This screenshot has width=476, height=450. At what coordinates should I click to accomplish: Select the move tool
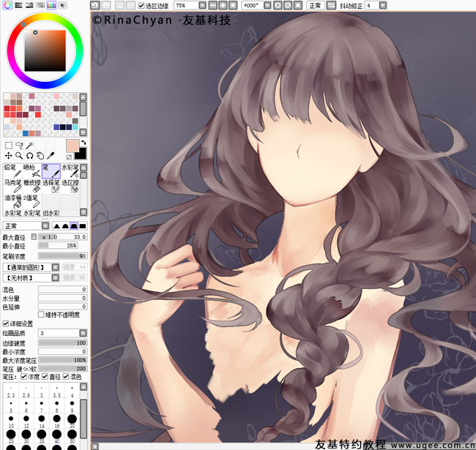click(9, 156)
